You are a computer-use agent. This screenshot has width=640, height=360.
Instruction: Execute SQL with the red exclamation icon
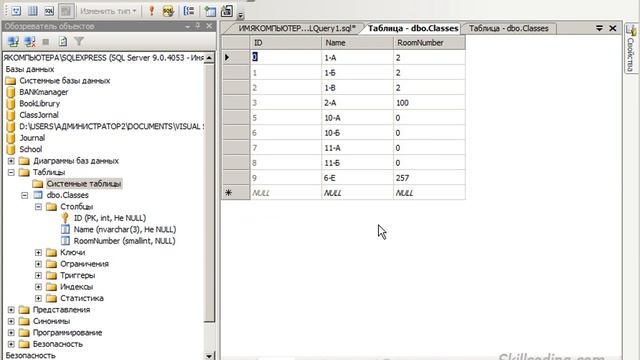[151, 11]
